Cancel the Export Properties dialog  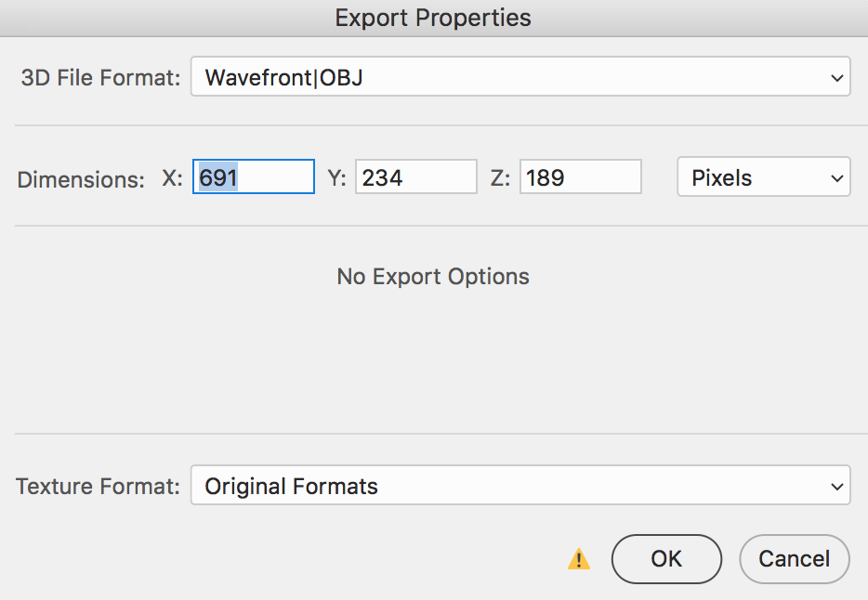click(x=794, y=559)
